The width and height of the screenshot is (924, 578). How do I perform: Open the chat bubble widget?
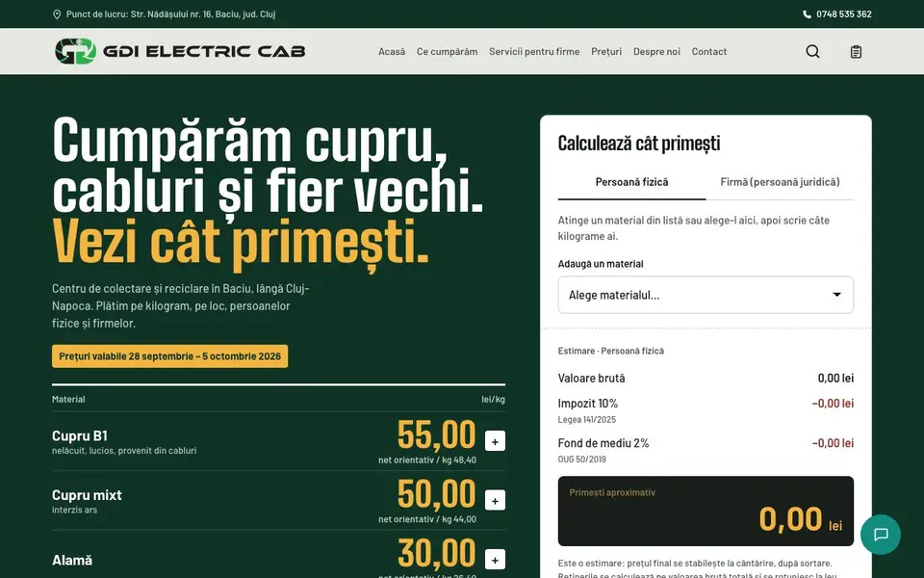click(x=881, y=535)
